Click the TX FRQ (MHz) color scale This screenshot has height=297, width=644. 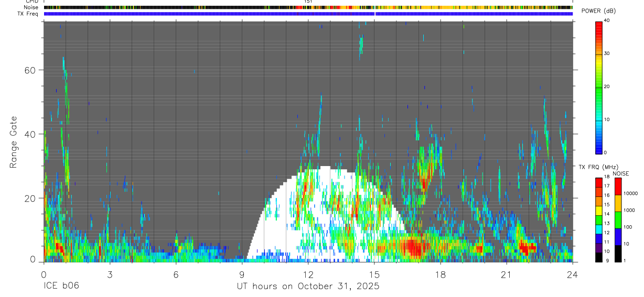[599, 219]
